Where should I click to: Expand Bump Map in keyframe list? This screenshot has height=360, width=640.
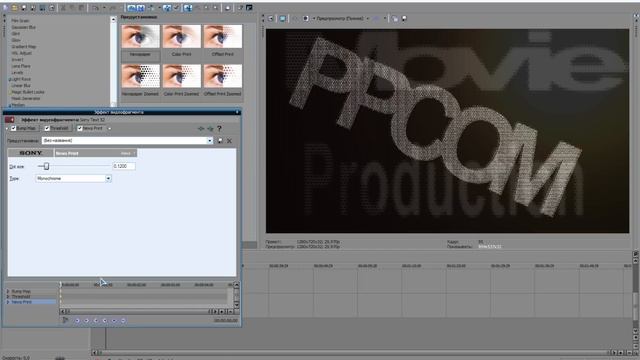point(8,291)
